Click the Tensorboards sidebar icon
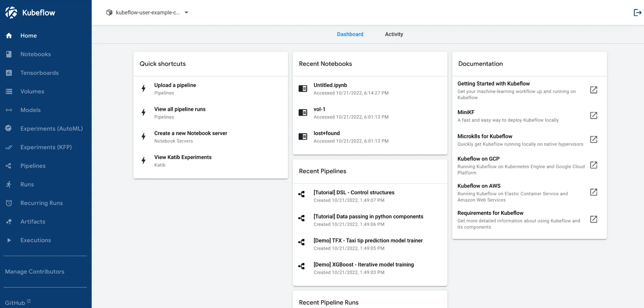This screenshot has width=644, height=308. tap(9, 73)
